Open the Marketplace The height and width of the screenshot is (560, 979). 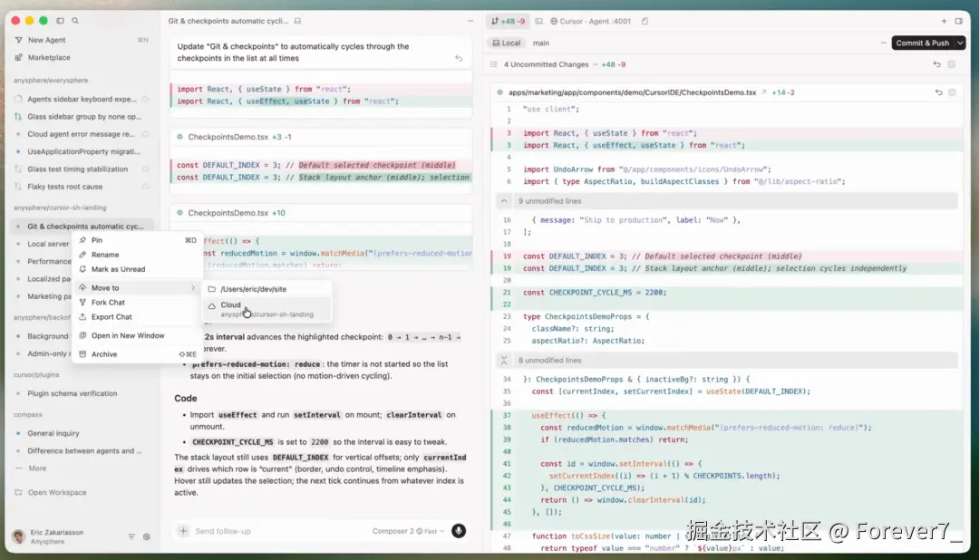tap(49, 57)
